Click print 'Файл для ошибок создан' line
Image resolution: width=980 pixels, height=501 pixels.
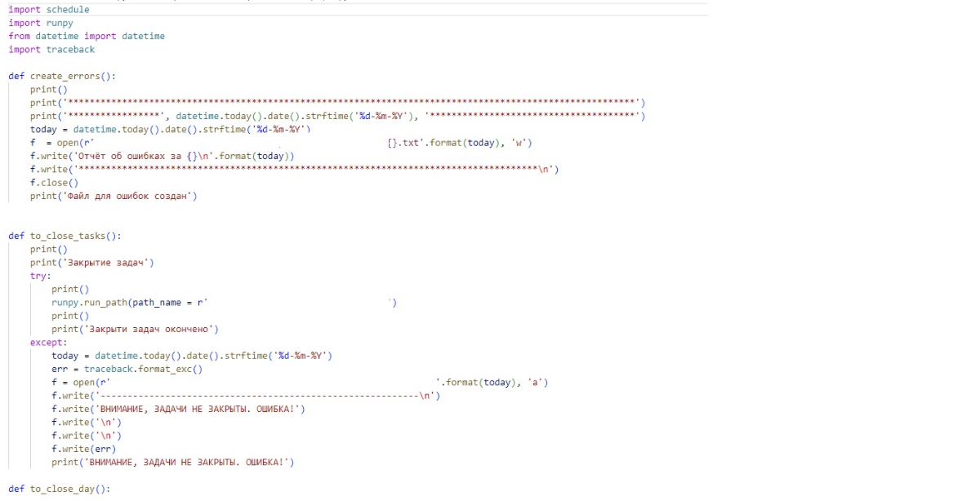point(114,196)
